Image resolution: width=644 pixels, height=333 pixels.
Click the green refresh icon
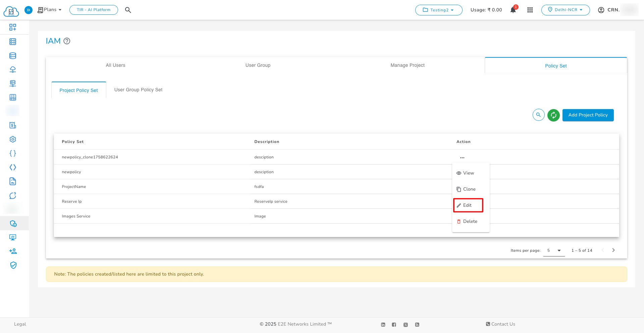(x=553, y=115)
